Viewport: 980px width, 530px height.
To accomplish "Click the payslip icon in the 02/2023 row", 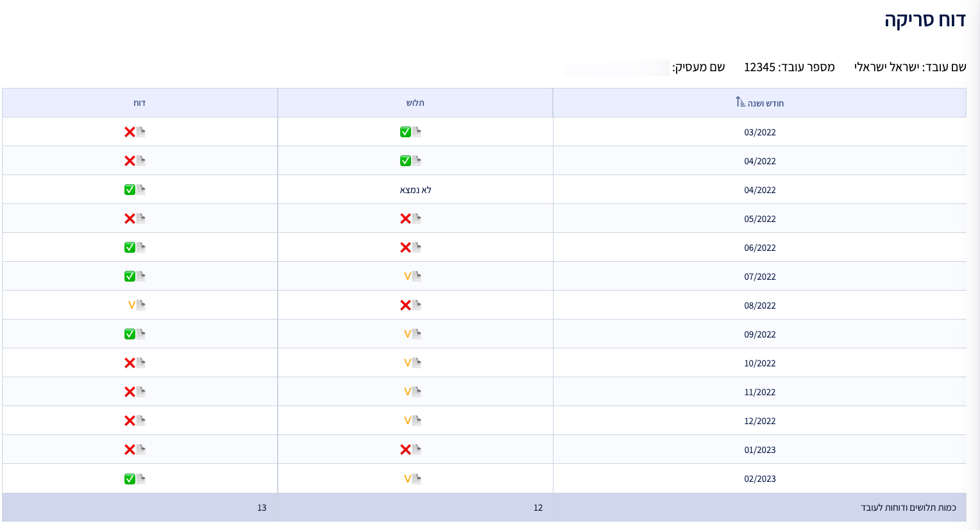I will pyautogui.click(x=412, y=479).
